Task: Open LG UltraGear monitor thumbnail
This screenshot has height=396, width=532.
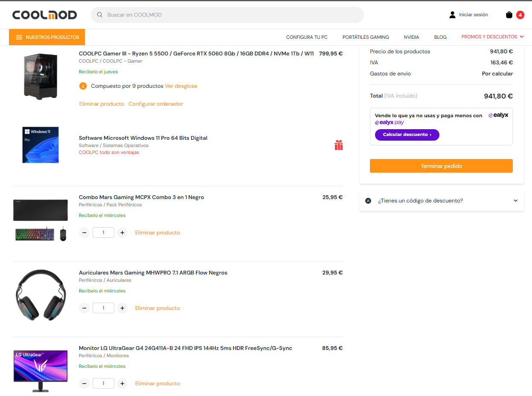Action: point(41,371)
